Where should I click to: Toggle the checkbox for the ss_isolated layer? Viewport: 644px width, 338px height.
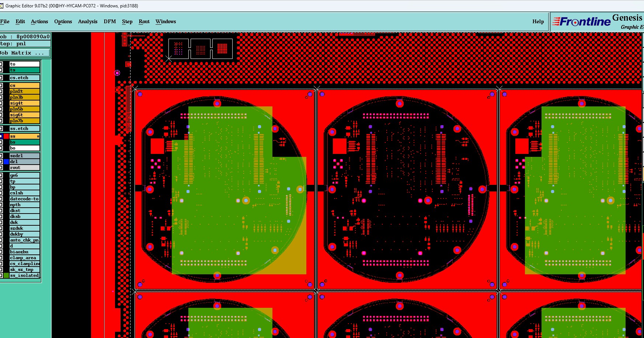1,275
